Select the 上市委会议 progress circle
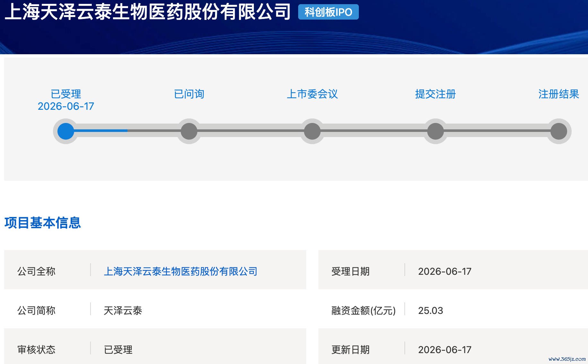The image size is (588, 364). click(x=312, y=131)
